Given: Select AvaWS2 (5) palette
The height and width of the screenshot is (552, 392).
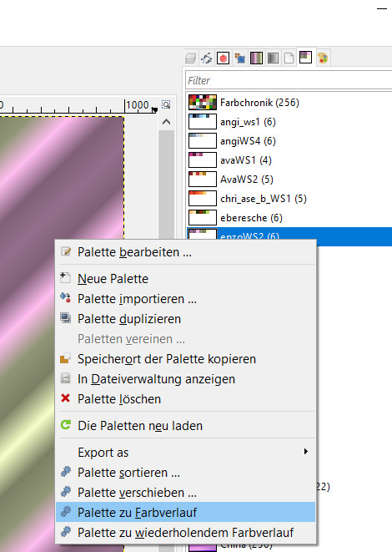Looking at the screenshot, I should click(x=289, y=180).
